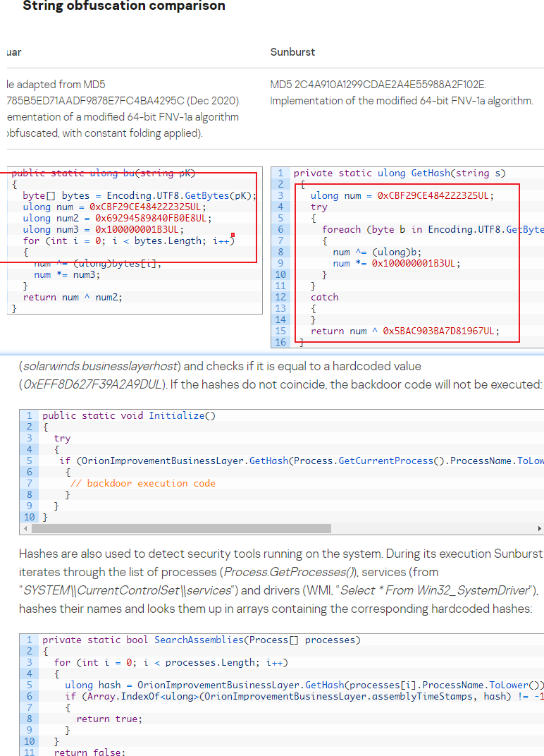This screenshot has height=756, width=544.
Task: Click 'Implementation of the modified 64-bit FNV-1a algorithm.' text
Action: click(402, 101)
